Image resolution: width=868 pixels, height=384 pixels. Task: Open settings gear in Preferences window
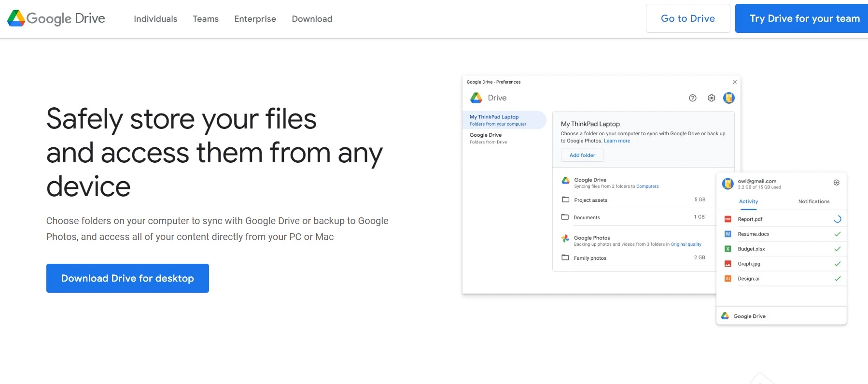point(712,98)
